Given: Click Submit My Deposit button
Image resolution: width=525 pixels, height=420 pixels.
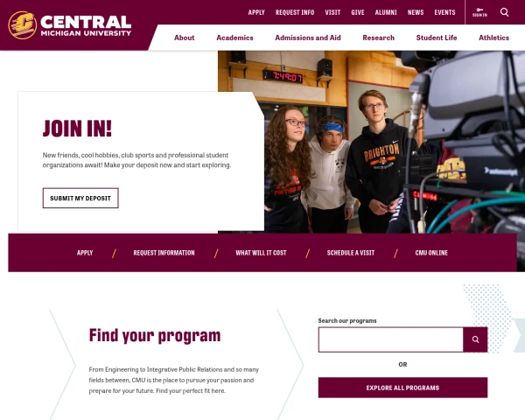Looking at the screenshot, I should [80, 198].
